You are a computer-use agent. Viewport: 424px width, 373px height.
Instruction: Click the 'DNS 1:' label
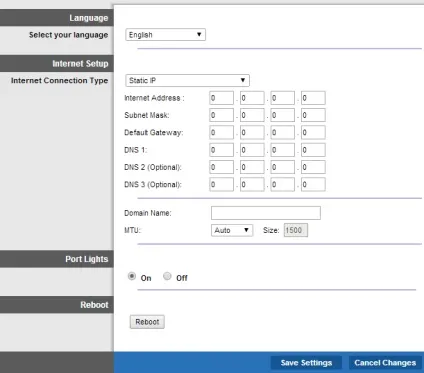click(135, 150)
